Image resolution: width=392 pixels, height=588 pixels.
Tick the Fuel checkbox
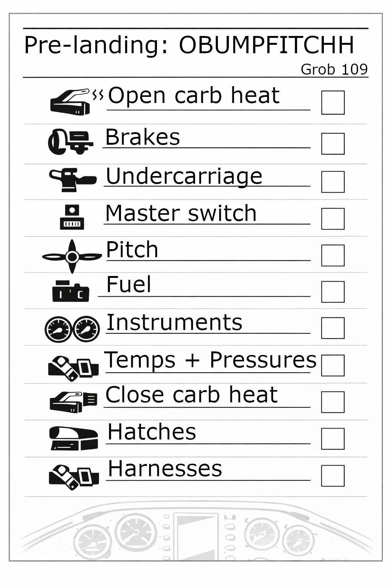click(333, 292)
